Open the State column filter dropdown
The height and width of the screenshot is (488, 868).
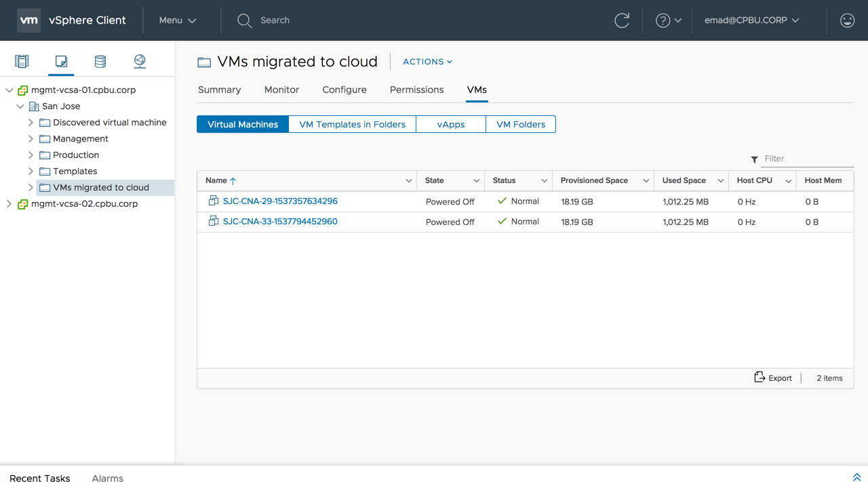pos(476,181)
